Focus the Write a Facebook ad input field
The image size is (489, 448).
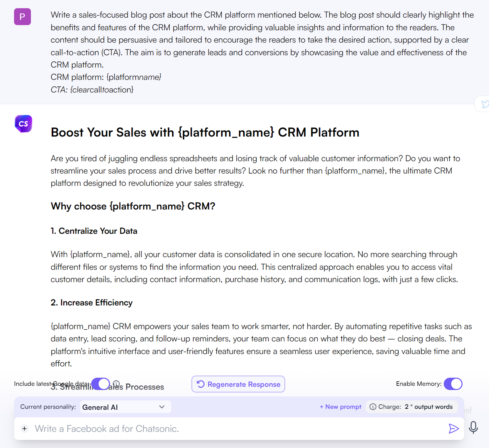(x=235, y=428)
